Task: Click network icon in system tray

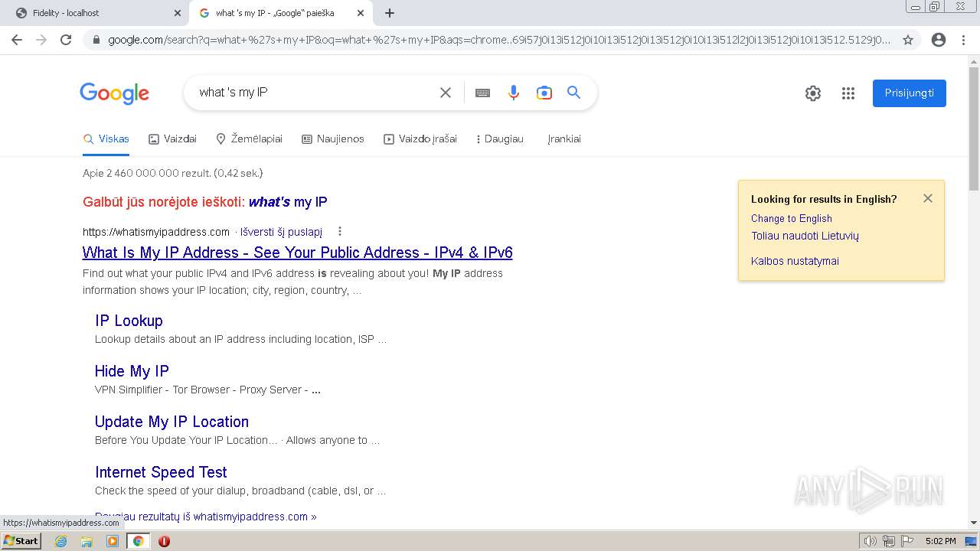Action: [x=889, y=541]
